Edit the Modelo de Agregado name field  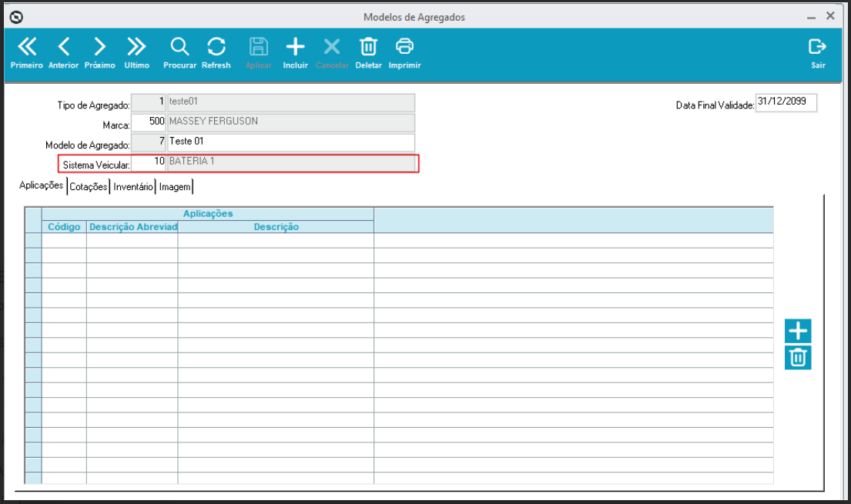(x=290, y=142)
